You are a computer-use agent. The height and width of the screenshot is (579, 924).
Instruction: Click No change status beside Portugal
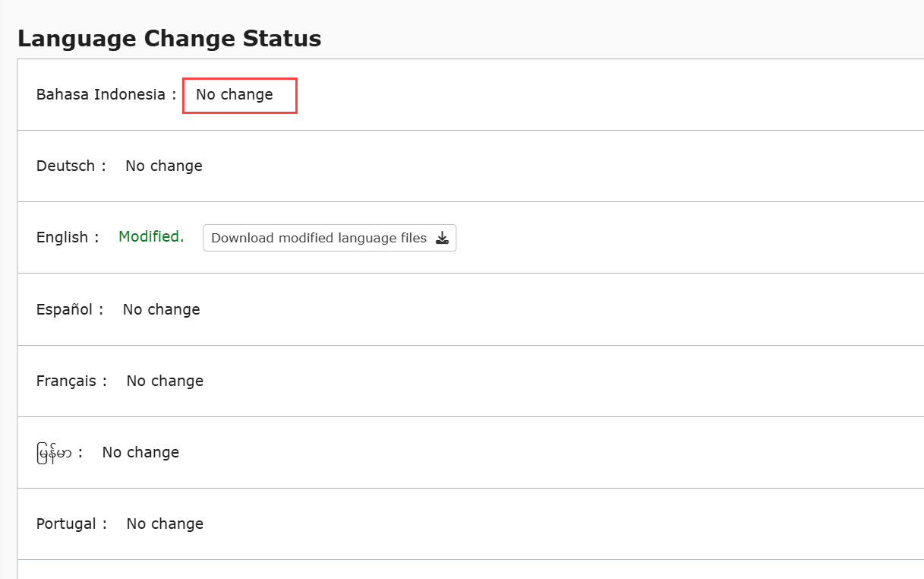165,524
